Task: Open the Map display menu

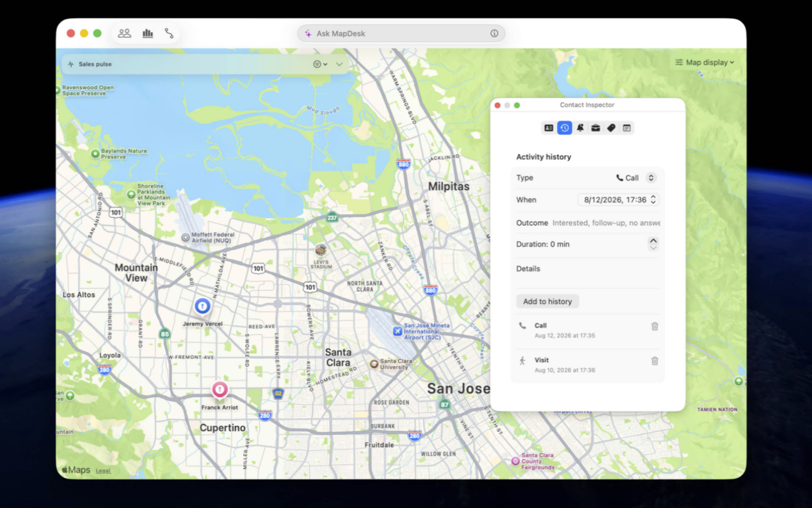Action: (x=705, y=62)
